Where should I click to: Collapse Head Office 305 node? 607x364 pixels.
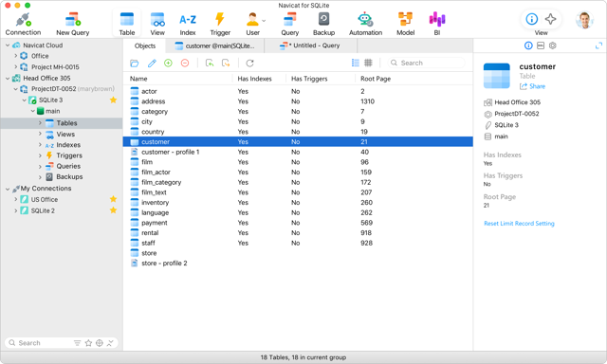pos(8,78)
